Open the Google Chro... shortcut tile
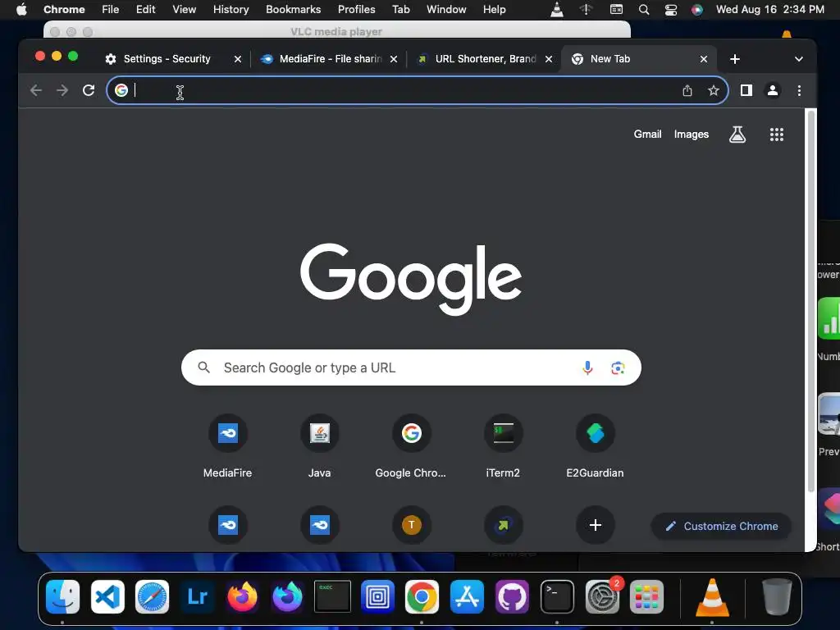The height and width of the screenshot is (630, 840). point(411,445)
